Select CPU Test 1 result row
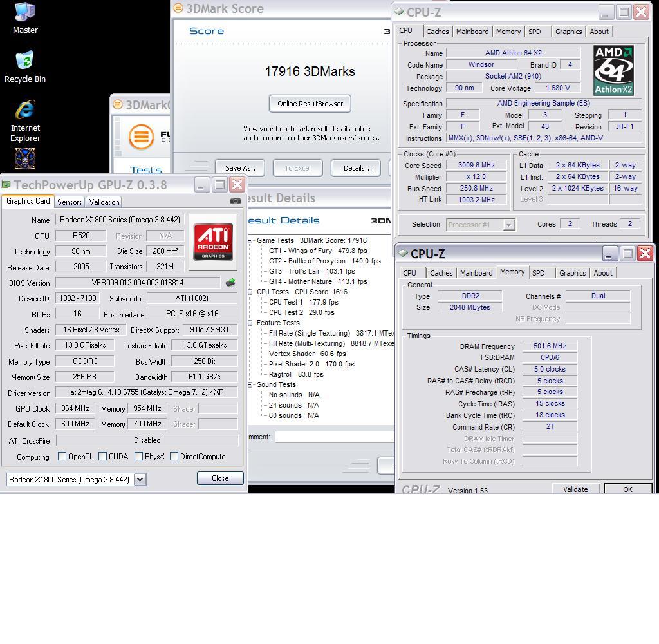 click(x=304, y=302)
